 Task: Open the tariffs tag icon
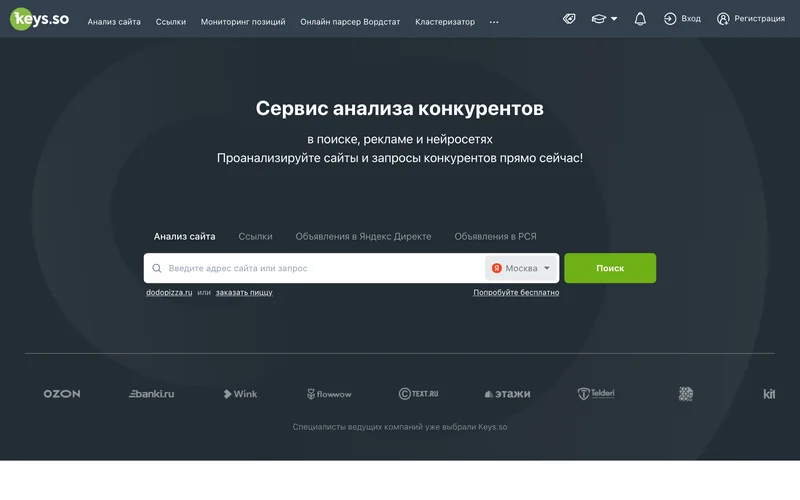click(x=569, y=19)
